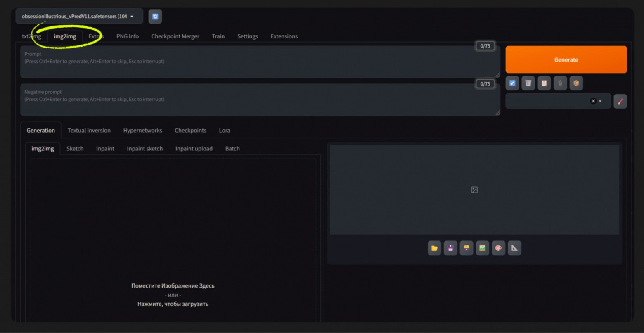Expand the Styles selection dropdown arrow
This screenshot has height=333, width=644.
tap(601, 101)
